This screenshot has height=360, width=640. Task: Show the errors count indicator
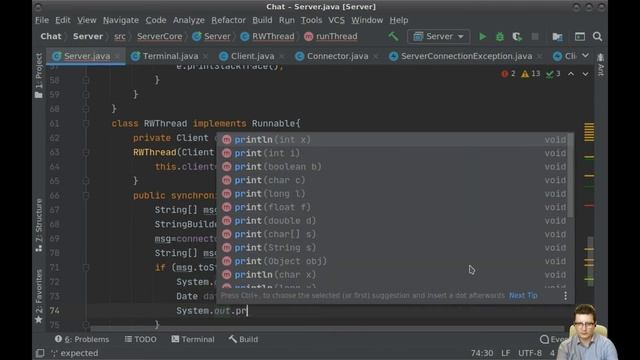(x=508, y=74)
